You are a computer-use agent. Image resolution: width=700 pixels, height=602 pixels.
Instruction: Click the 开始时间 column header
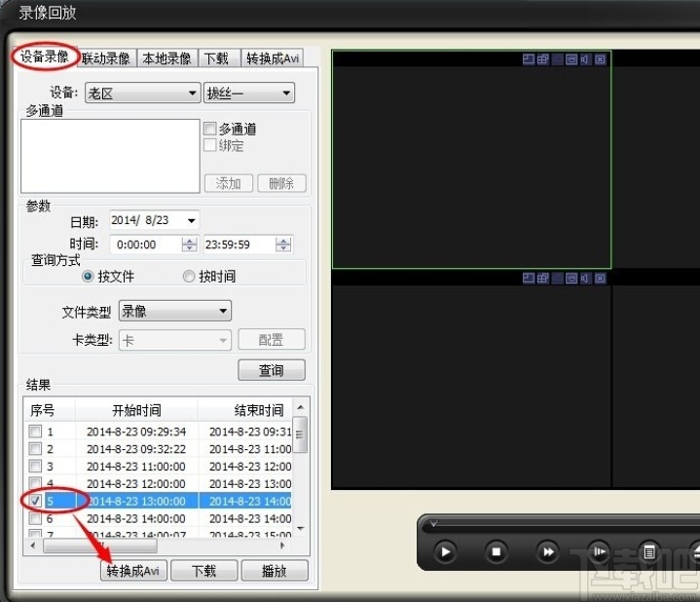pyautogui.click(x=136, y=410)
